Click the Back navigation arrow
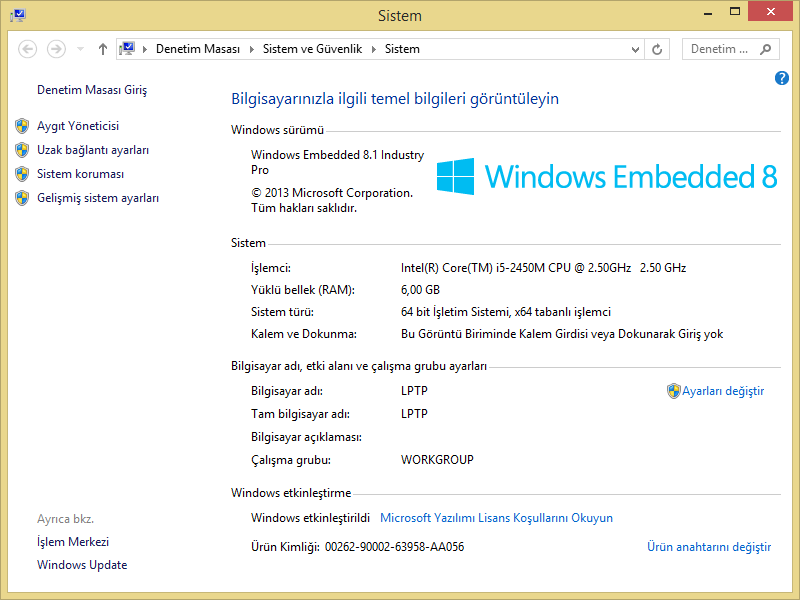The width and height of the screenshot is (800, 600). click(x=28, y=49)
